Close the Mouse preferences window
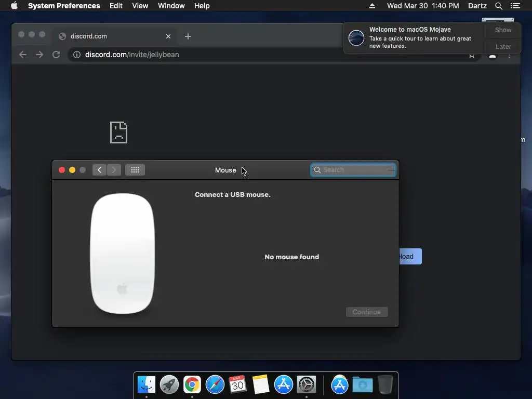The height and width of the screenshot is (399, 532). [62, 170]
